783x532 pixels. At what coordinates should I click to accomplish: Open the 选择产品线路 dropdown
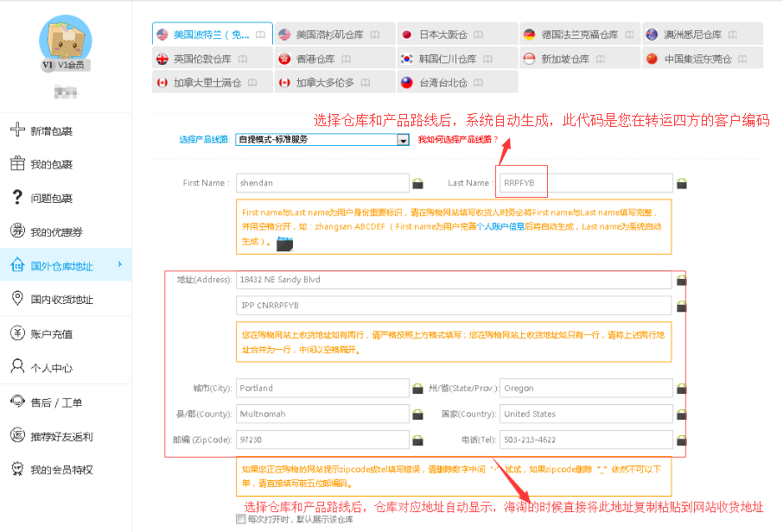403,139
